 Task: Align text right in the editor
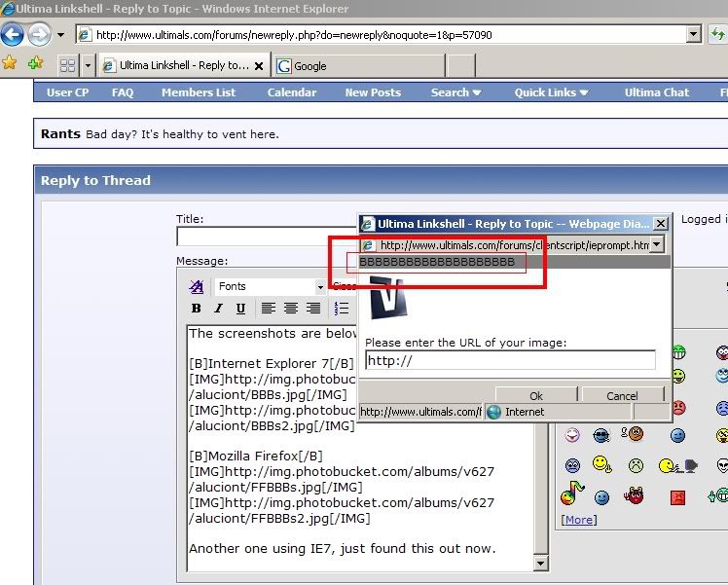[313, 308]
